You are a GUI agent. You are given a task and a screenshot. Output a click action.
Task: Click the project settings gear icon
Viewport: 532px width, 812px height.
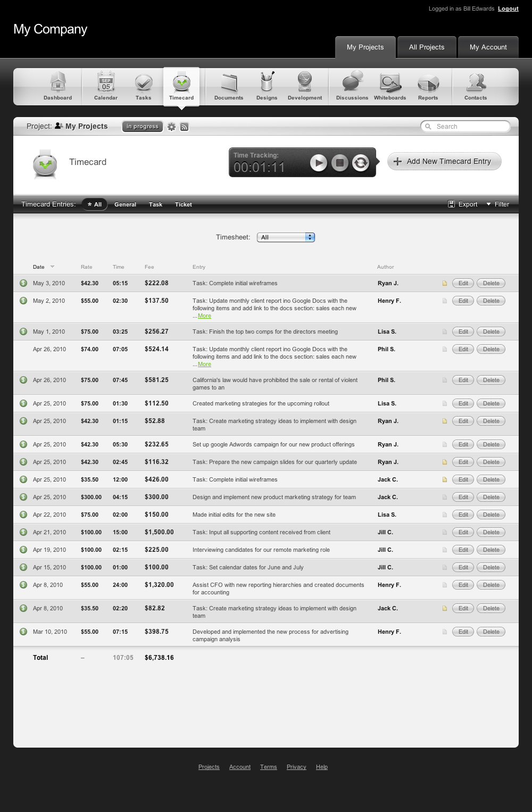171,127
